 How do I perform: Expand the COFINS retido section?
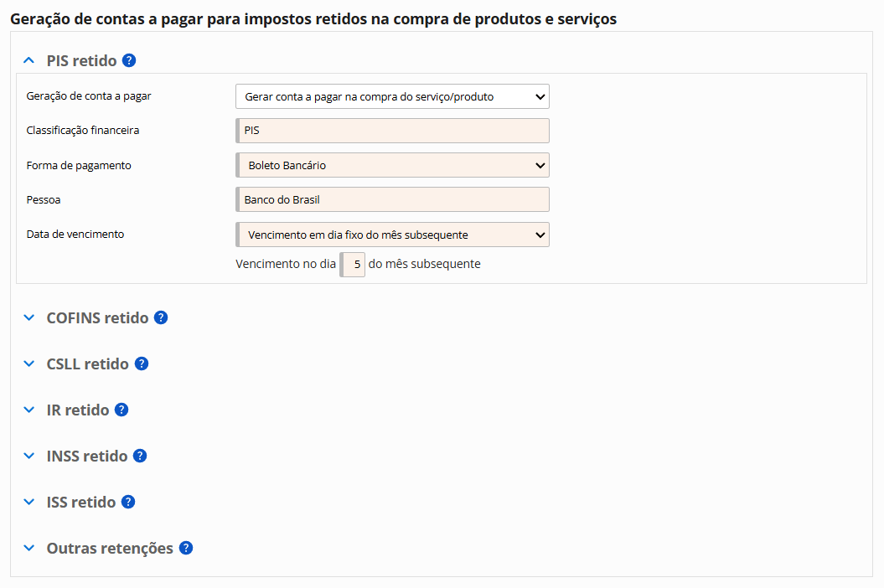pyautogui.click(x=29, y=318)
